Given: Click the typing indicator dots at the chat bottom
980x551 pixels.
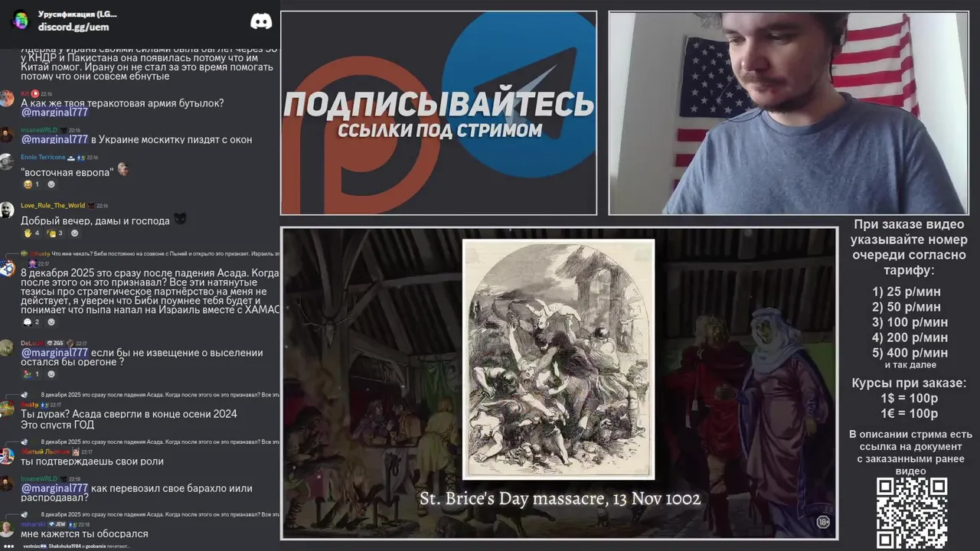Looking at the screenshot, I should click(x=9, y=546).
